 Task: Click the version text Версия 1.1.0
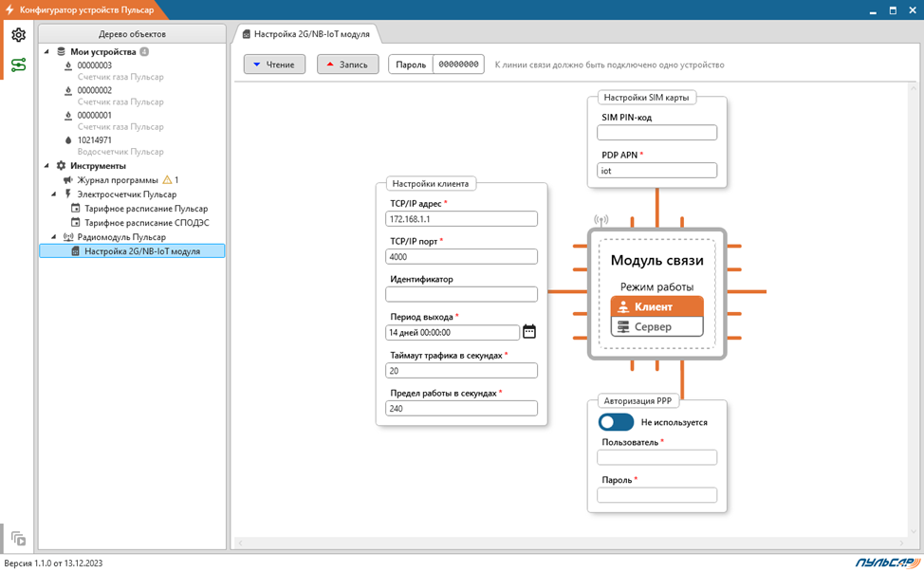coord(54,563)
